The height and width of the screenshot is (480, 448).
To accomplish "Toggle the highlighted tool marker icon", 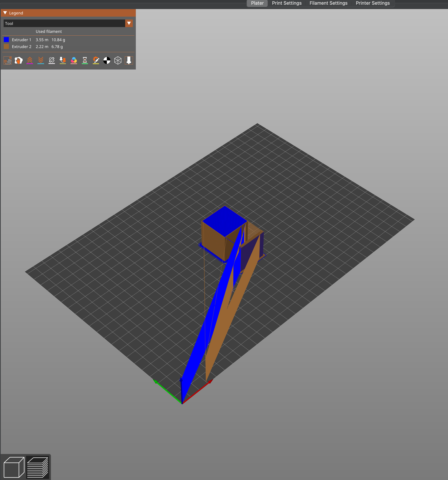I will tap(129, 60).
